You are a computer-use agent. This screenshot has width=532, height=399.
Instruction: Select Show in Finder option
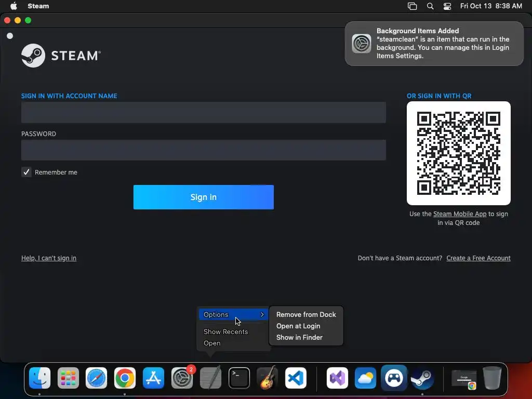click(299, 337)
